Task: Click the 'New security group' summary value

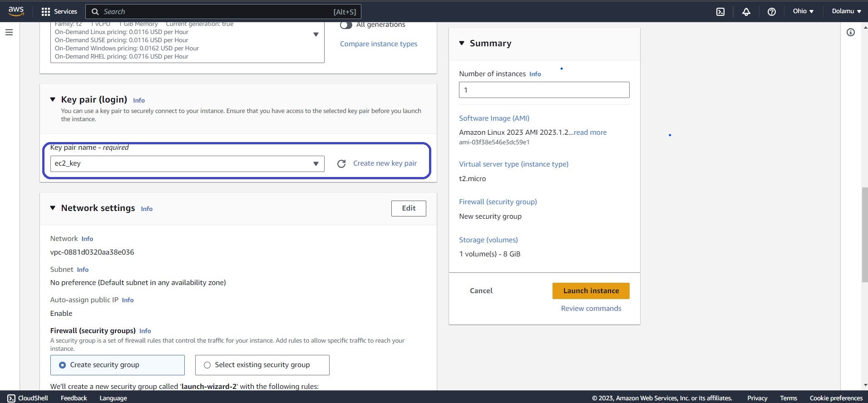Action: pyautogui.click(x=490, y=216)
